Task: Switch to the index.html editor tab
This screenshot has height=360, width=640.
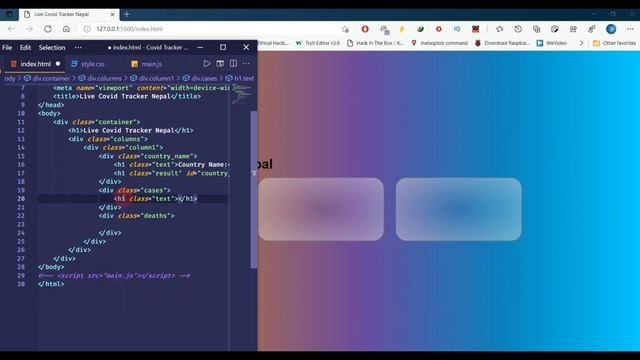Action: [35, 64]
